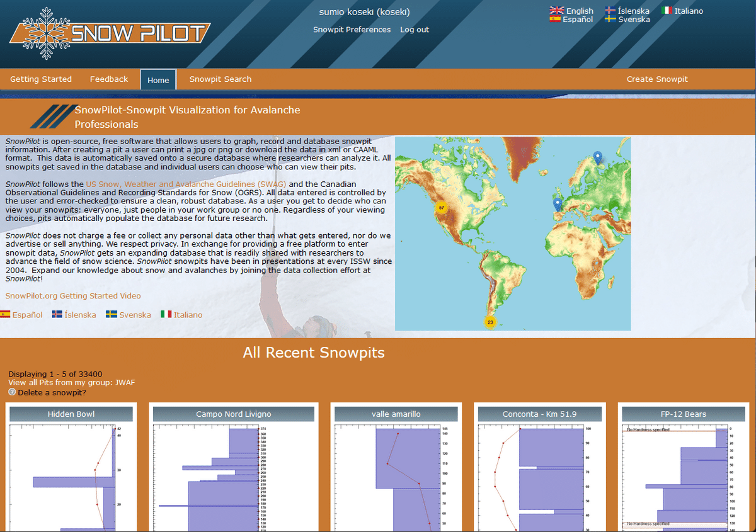Viewport: 756px width, 532px height.
Task: Click the Displaying 1 - 5 of 33400 text
Action: click(x=55, y=373)
